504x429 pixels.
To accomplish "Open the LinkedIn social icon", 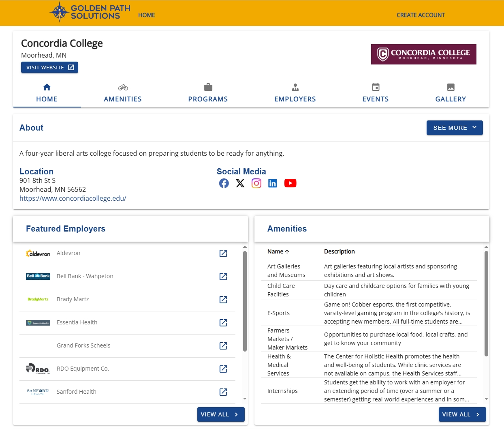I will 273,183.
